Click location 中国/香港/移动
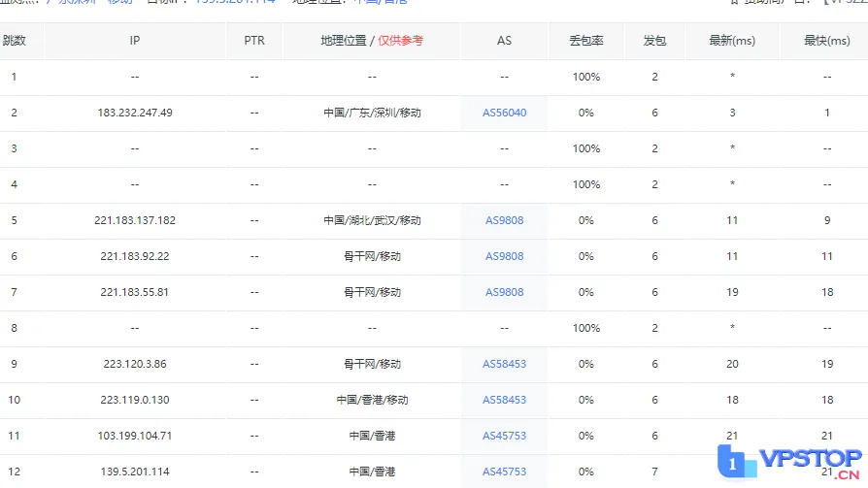The image size is (868, 488). click(x=372, y=400)
